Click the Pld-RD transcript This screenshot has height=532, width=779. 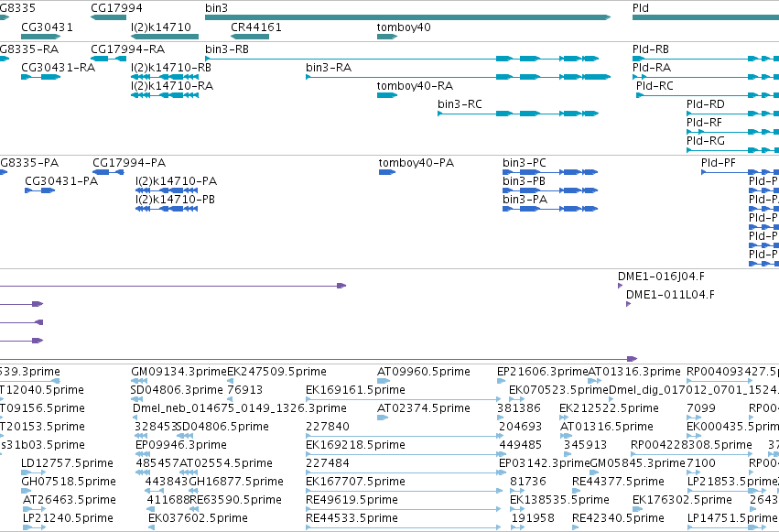(x=733, y=114)
